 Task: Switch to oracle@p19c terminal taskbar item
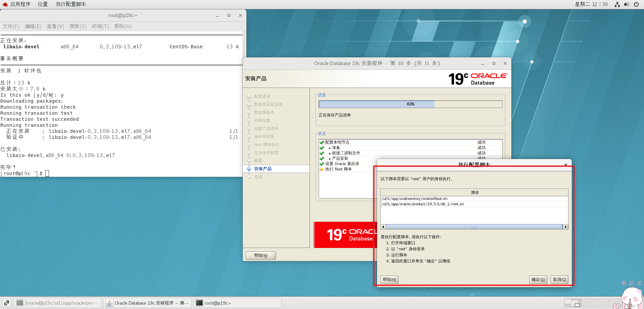coord(57,303)
